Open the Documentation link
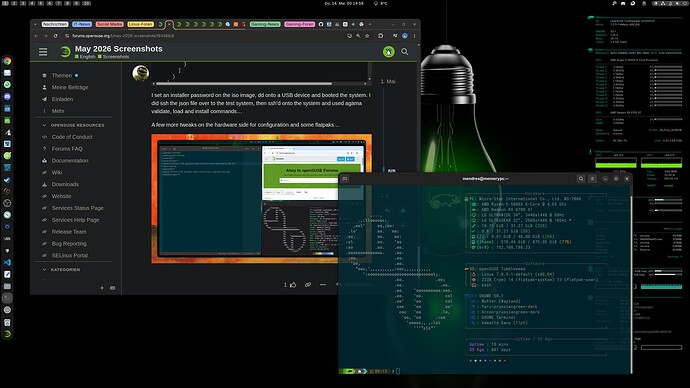 [x=70, y=161]
